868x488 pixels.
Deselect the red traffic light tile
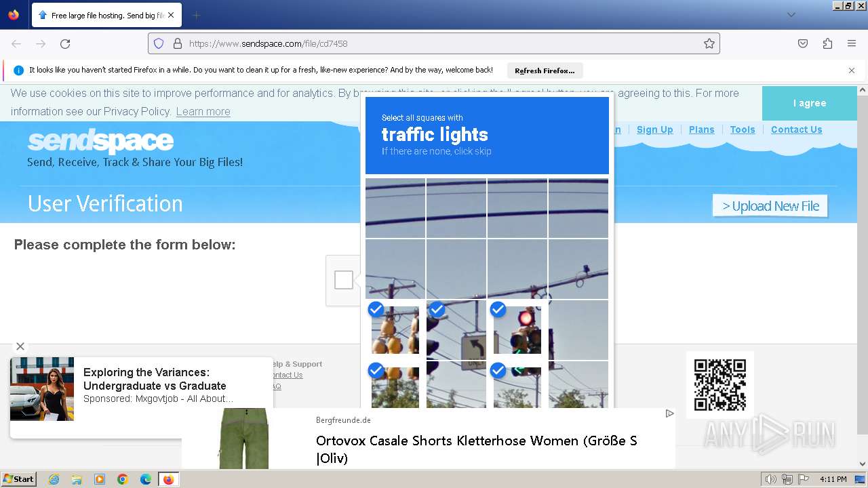tap(517, 330)
